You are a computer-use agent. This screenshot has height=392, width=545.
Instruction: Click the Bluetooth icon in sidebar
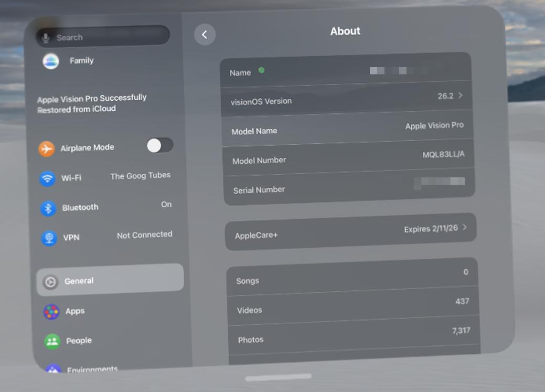pos(48,208)
